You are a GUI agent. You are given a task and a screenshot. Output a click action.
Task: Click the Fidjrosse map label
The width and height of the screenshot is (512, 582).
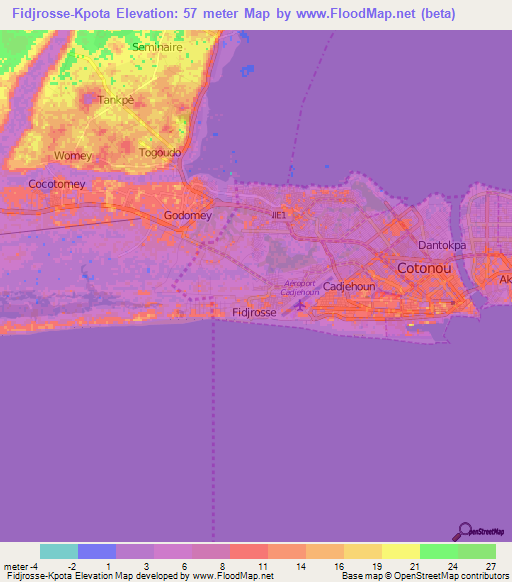[254, 313]
